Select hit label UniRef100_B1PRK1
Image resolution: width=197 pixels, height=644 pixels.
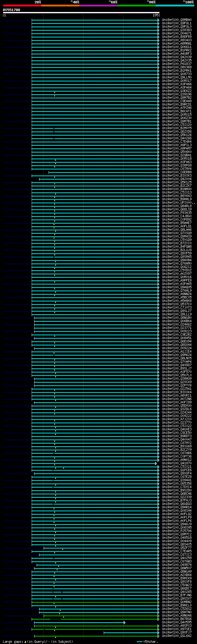point(177,70)
